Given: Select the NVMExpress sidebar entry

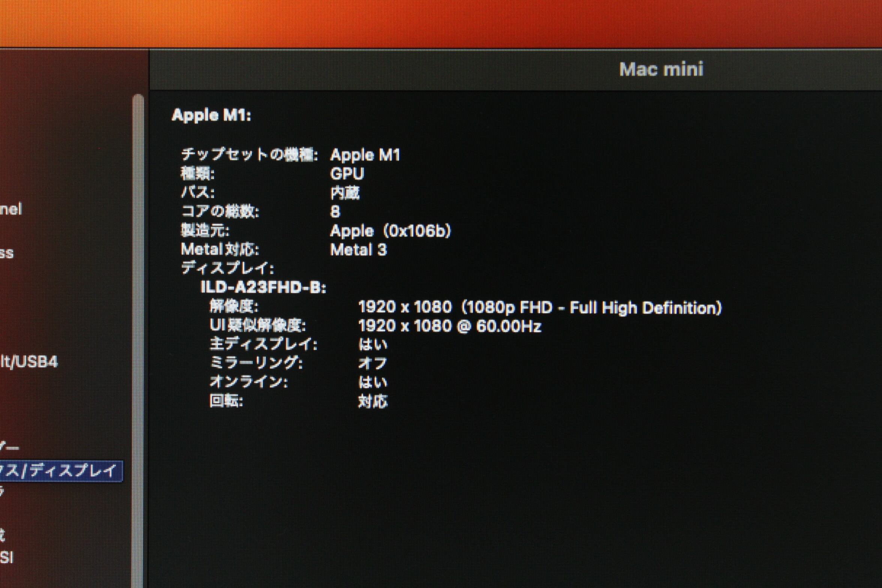Looking at the screenshot, I should pyautogui.click(x=7, y=253).
